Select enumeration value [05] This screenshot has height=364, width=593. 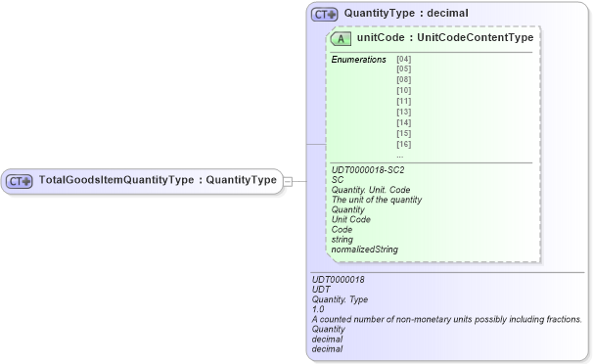point(403,68)
